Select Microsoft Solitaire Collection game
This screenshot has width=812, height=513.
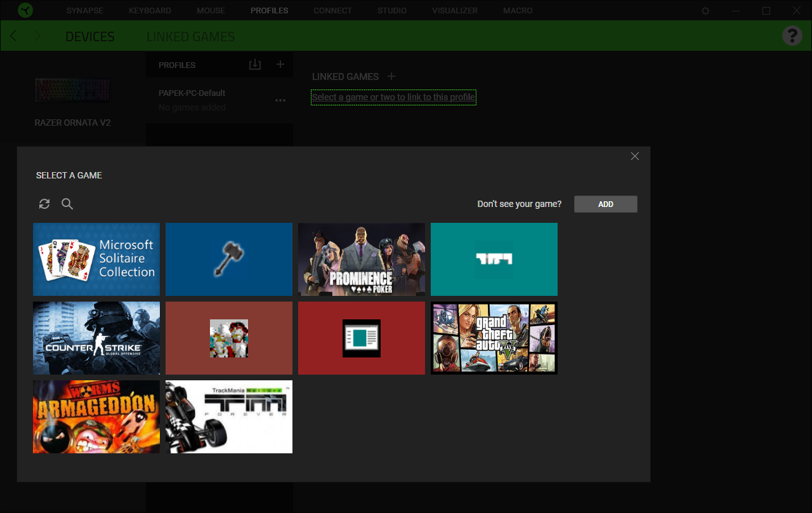(x=96, y=259)
